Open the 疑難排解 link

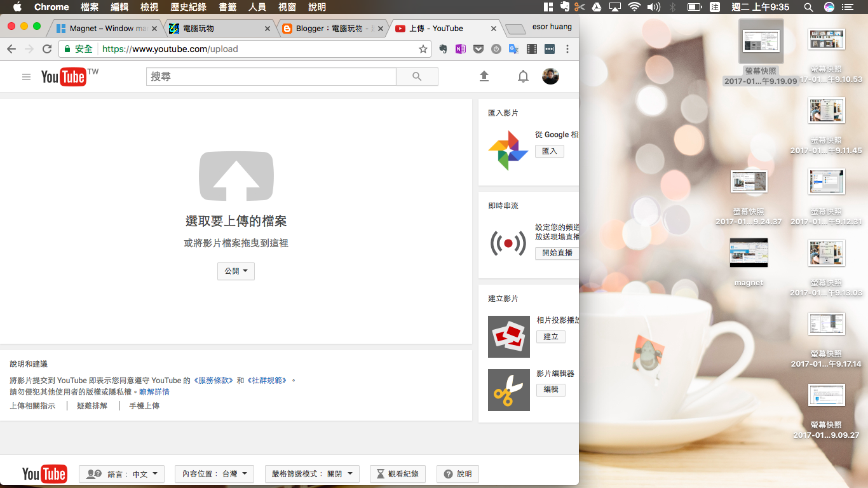pyautogui.click(x=92, y=406)
